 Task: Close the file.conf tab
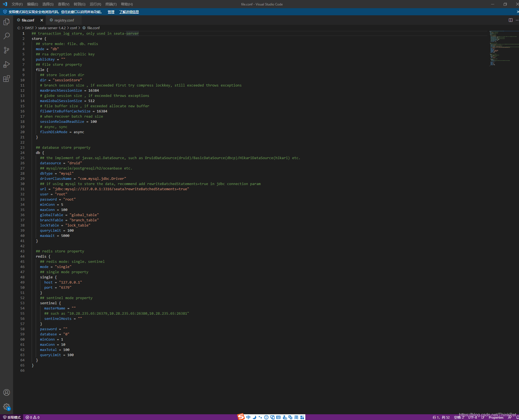click(42, 20)
